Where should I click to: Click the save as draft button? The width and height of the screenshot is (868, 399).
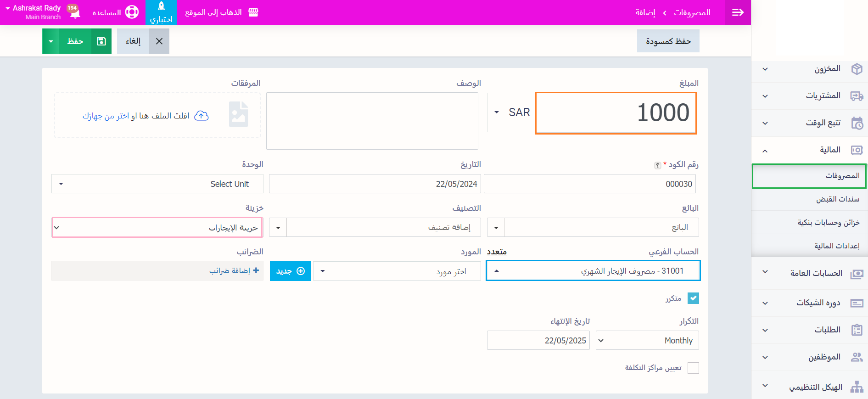(668, 41)
